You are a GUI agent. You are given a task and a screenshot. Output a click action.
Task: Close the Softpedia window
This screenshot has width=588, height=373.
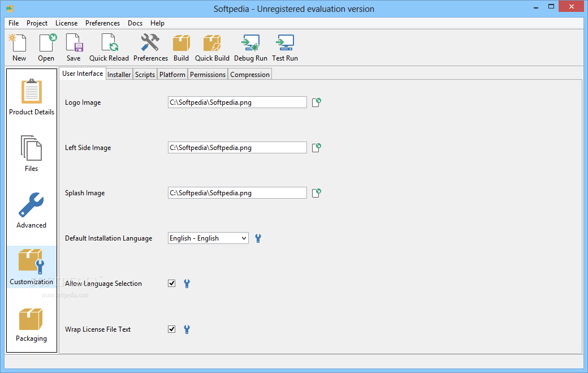(572, 6)
